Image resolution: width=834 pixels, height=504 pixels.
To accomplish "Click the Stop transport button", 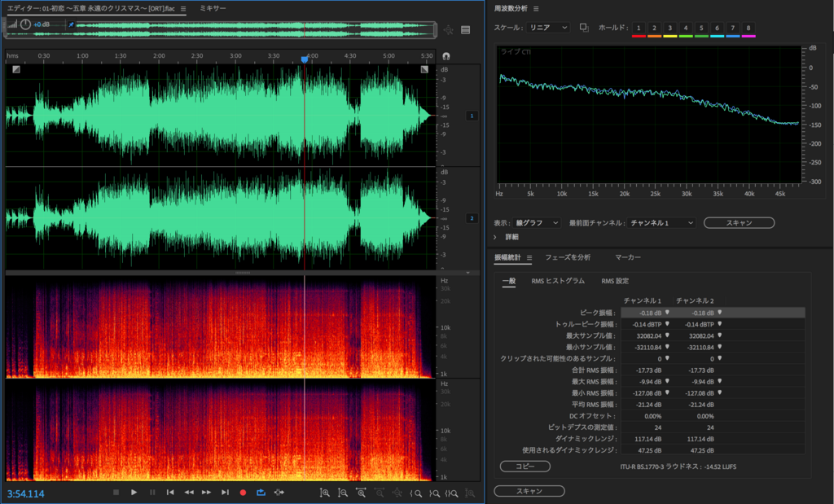I will pyautogui.click(x=116, y=493).
